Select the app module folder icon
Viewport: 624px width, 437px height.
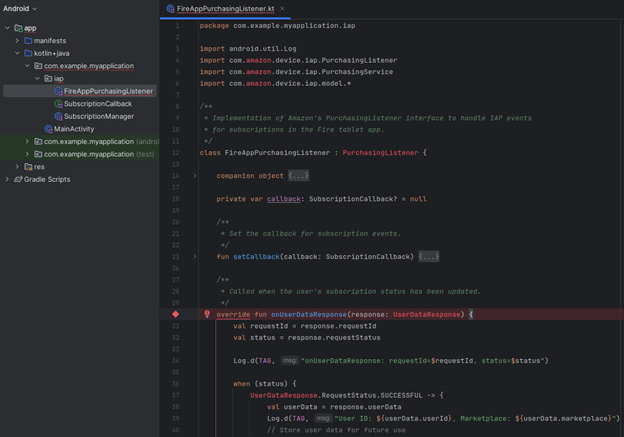[x=18, y=28]
